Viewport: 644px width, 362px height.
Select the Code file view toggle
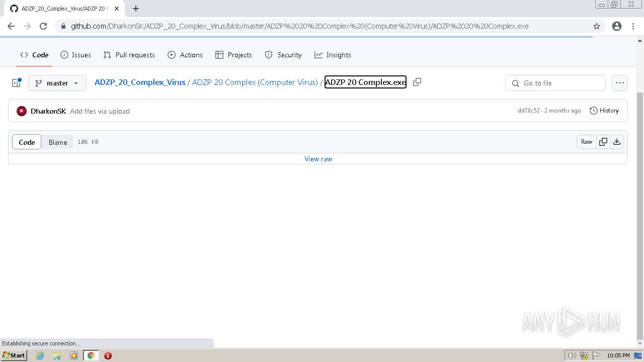pos(27,142)
